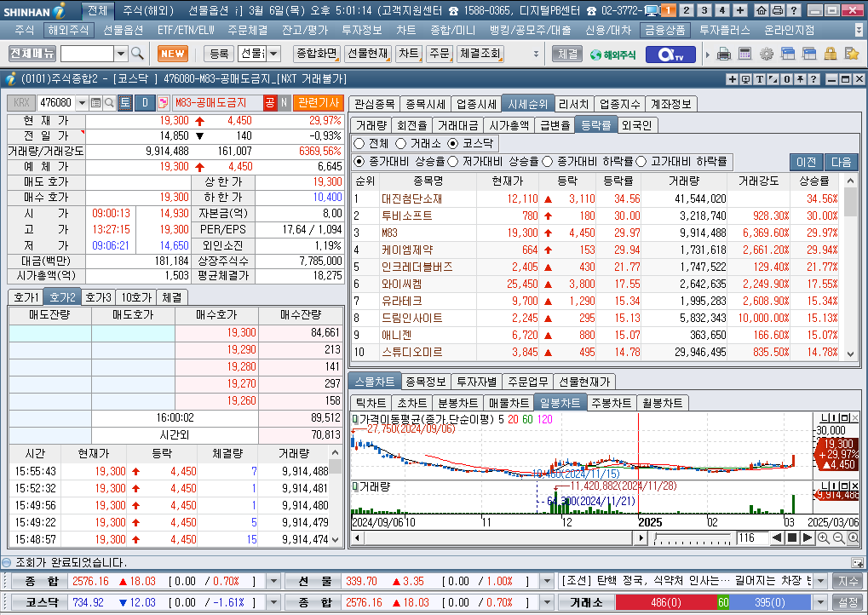Expand toolbar overflow chevron after 체결조회
868x615 pixels.
point(536,54)
